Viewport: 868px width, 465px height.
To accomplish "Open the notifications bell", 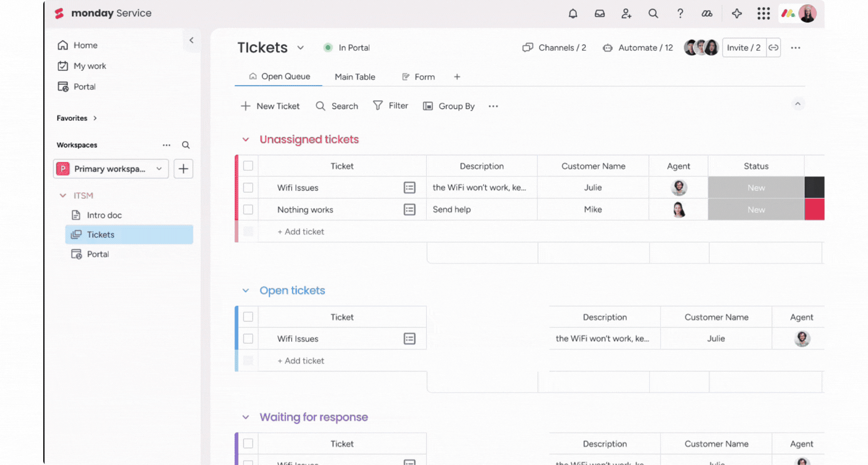I will tap(573, 13).
